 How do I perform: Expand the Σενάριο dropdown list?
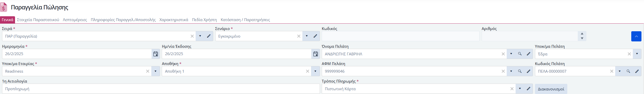click(x=306, y=36)
